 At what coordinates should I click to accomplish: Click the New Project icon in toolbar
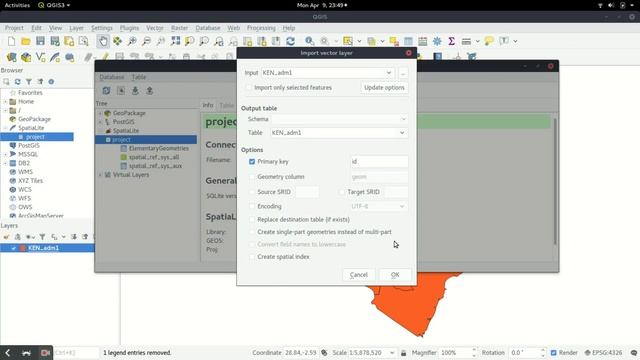coord(11,41)
